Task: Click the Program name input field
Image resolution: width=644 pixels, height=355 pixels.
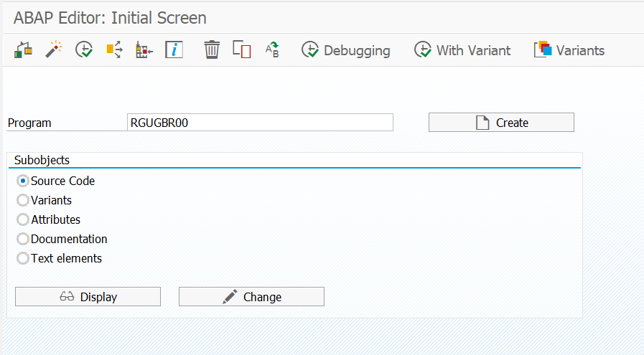Action: coord(260,123)
